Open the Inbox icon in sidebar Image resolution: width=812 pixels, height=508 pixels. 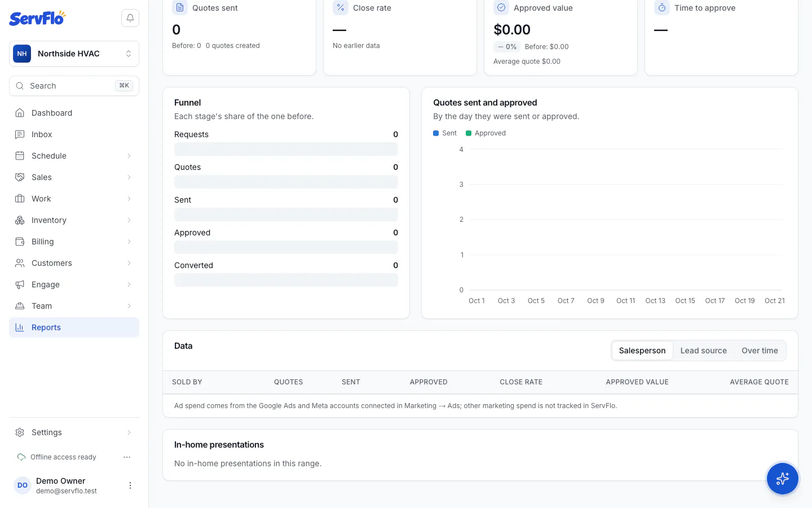point(20,134)
